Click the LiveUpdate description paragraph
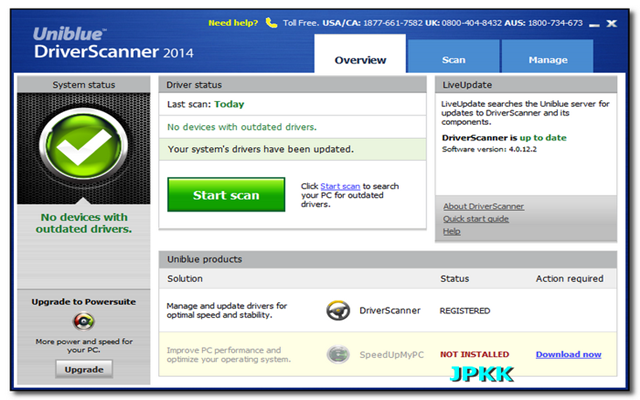This screenshot has height=400, width=640. 525,113
